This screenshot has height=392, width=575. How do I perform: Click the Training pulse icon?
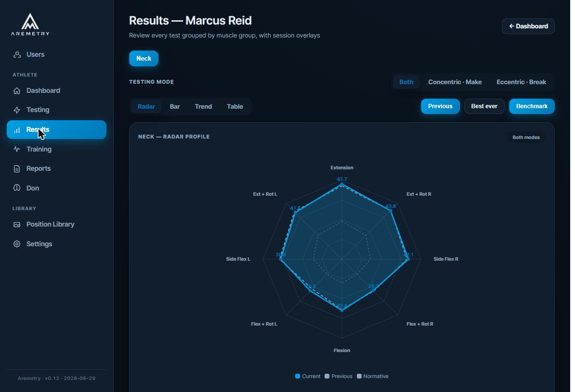click(17, 149)
